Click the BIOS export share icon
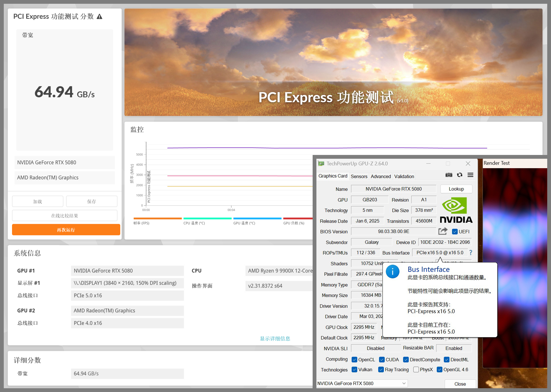The image size is (551, 392). click(443, 231)
